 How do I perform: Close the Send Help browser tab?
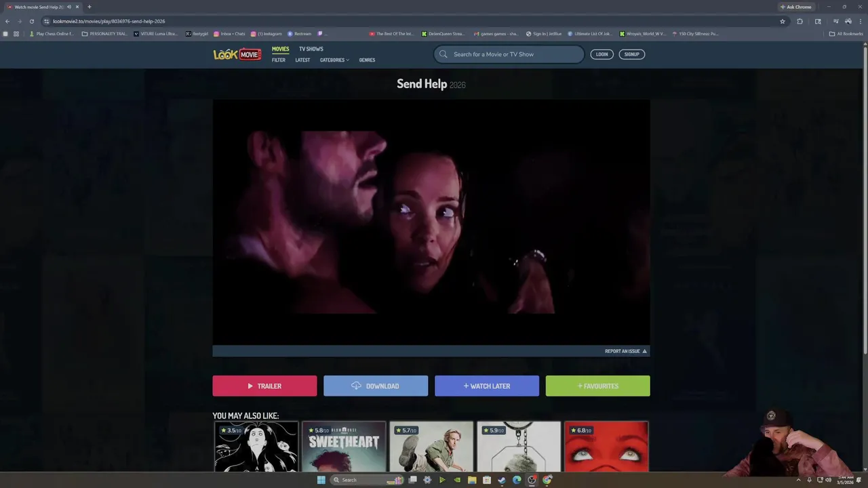77,7
